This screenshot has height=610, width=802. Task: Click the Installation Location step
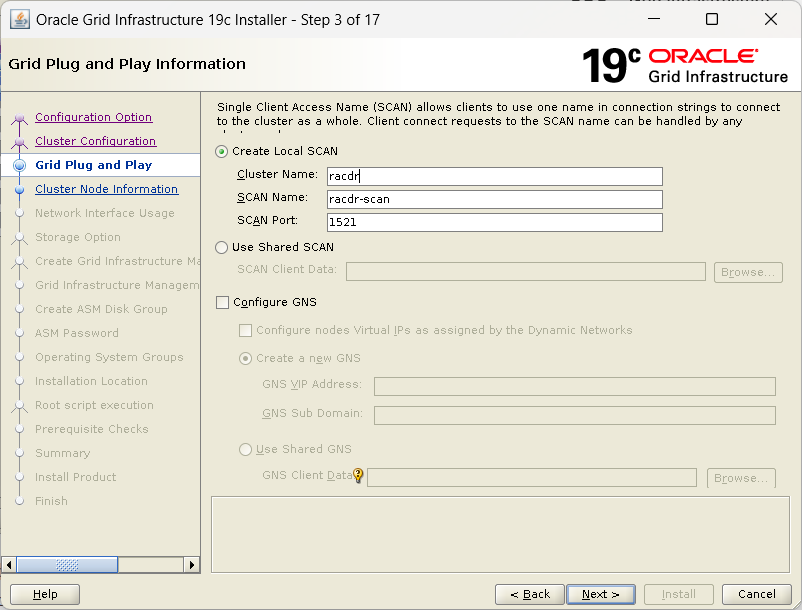click(x=91, y=381)
